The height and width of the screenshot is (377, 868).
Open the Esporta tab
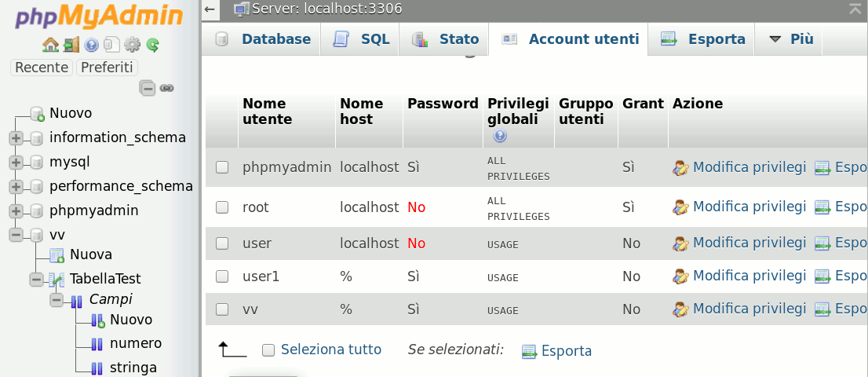point(702,39)
